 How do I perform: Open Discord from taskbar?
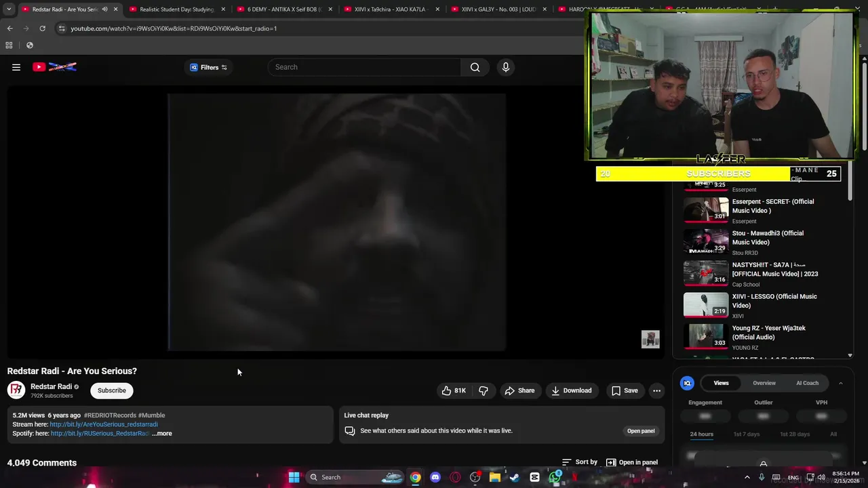(x=435, y=477)
